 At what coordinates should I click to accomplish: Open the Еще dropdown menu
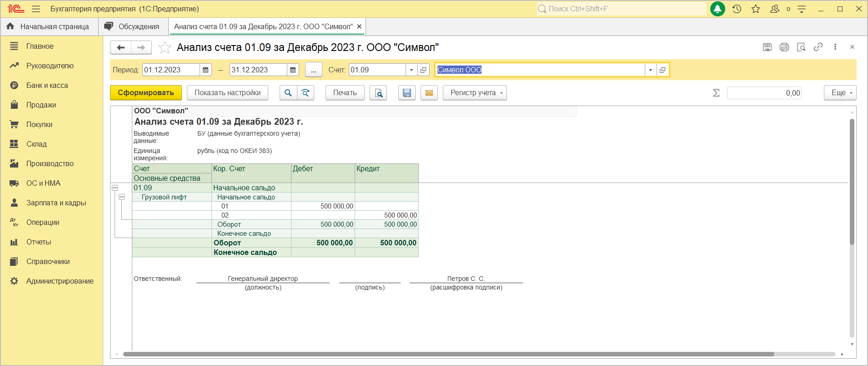click(840, 93)
